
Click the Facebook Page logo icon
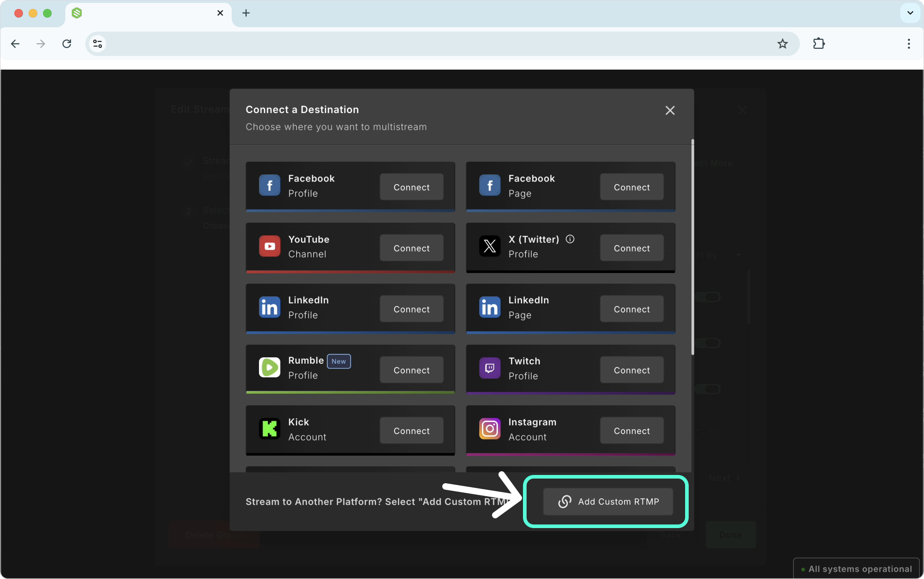tap(490, 186)
